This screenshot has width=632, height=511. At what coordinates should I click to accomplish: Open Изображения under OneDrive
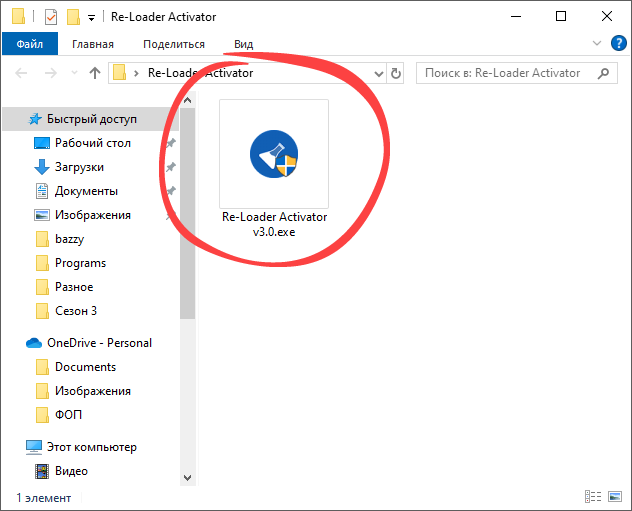pos(93,391)
